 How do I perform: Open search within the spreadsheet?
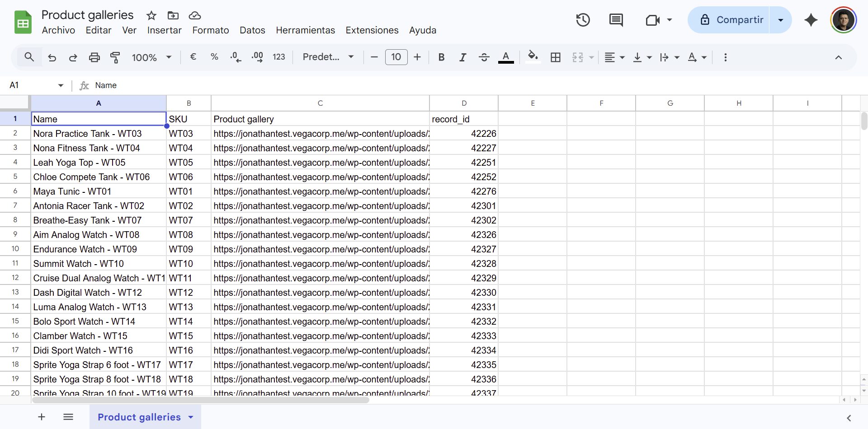[x=29, y=57]
